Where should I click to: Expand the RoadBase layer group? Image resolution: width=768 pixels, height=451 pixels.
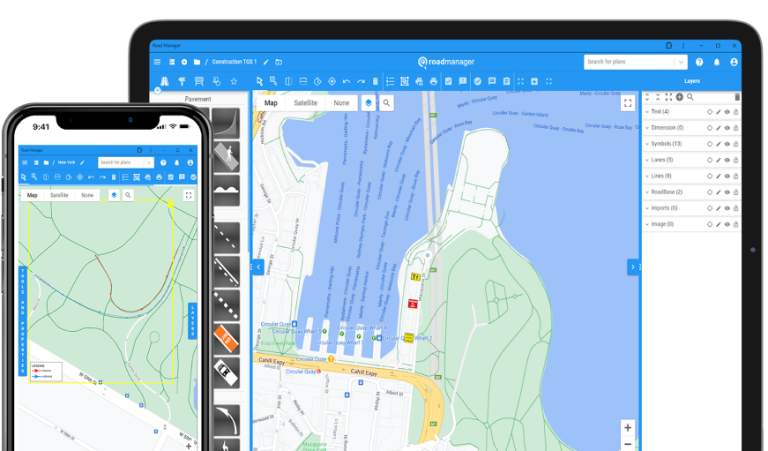point(647,192)
